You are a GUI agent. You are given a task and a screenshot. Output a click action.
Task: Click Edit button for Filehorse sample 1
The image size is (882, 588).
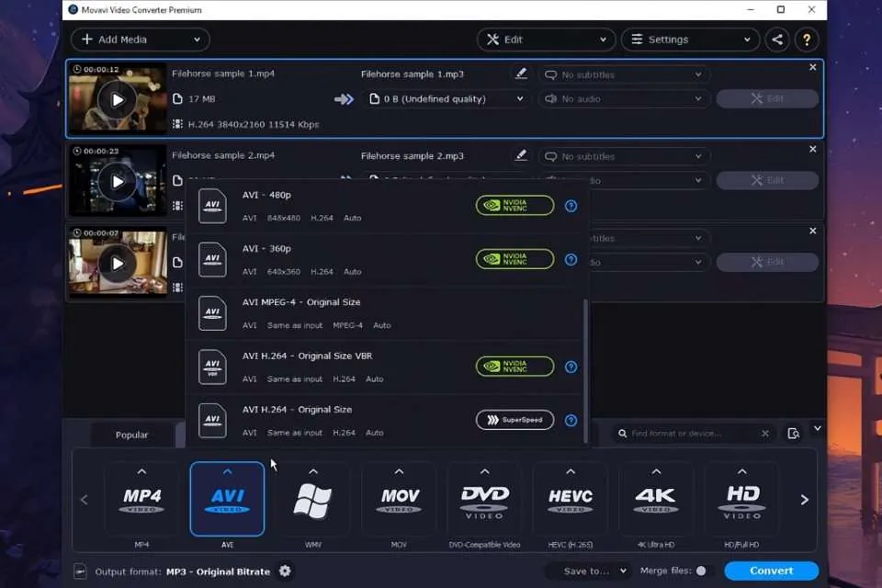[767, 98]
